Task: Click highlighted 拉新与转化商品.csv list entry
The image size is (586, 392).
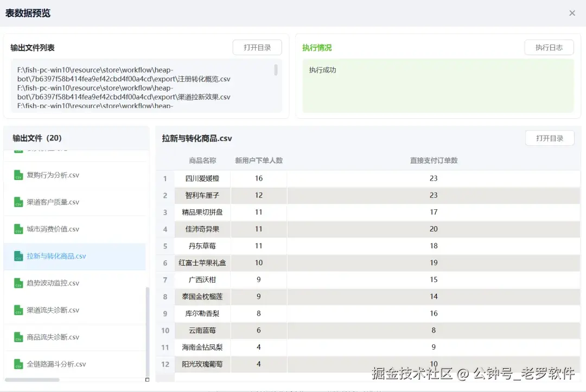Action: tap(75, 256)
